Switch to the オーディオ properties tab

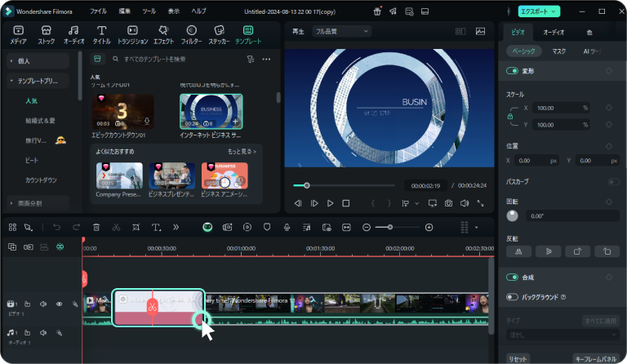pyautogui.click(x=554, y=33)
